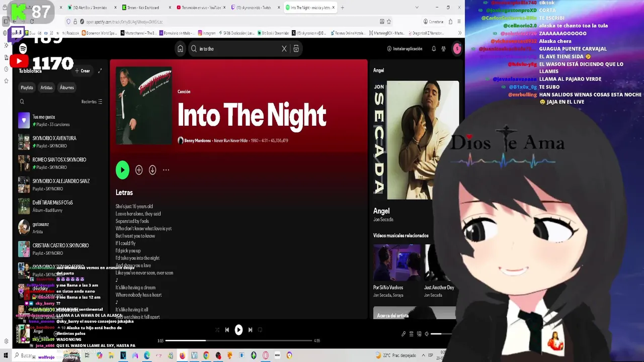
Task: Switch to Transmisión en vivo YouTube tab
Action: coord(200,8)
